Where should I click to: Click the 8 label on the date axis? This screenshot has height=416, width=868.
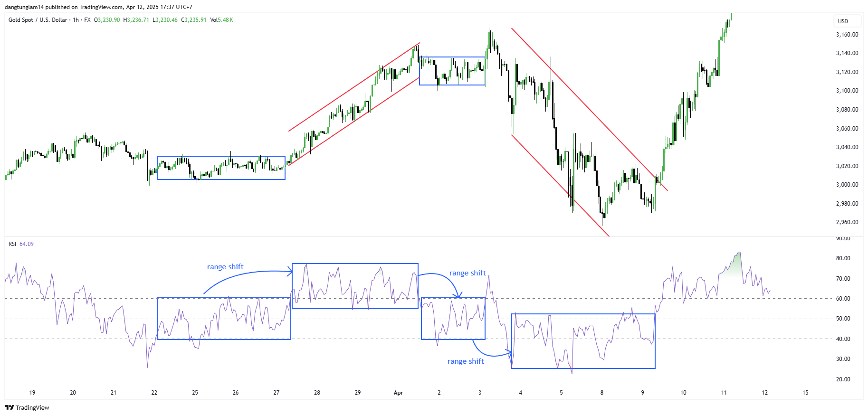click(x=602, y=393)
